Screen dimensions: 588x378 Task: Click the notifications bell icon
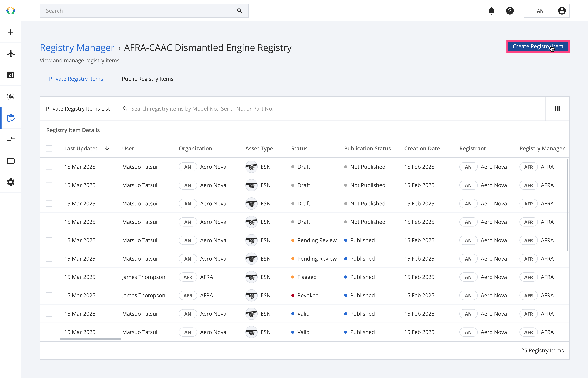pyautogui.click(x=491, y=11)
